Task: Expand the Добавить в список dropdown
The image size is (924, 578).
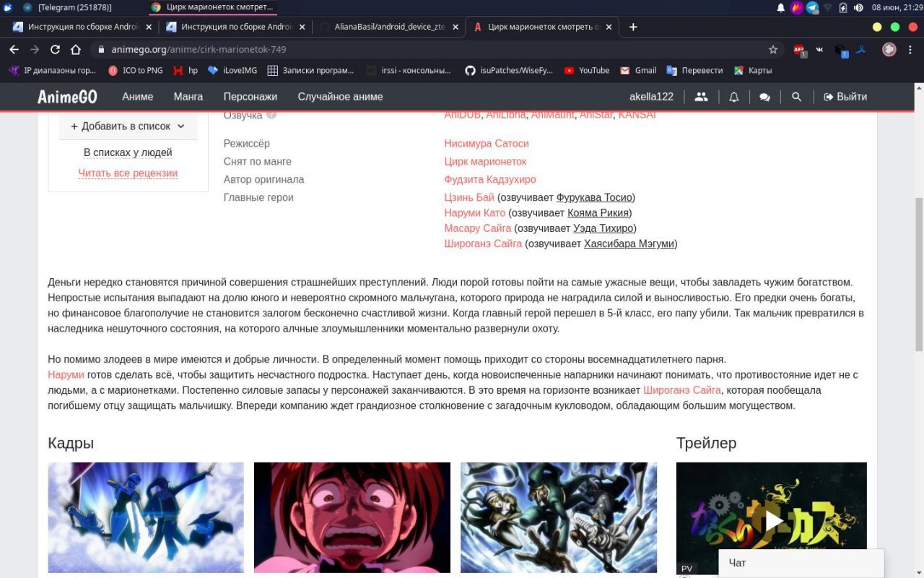Action: pos(128,126)
